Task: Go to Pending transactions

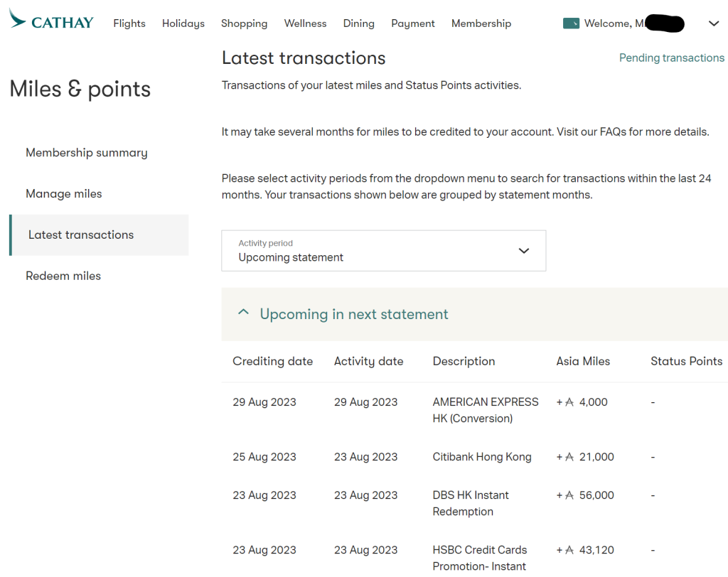Action: click(x=672, y=58)
